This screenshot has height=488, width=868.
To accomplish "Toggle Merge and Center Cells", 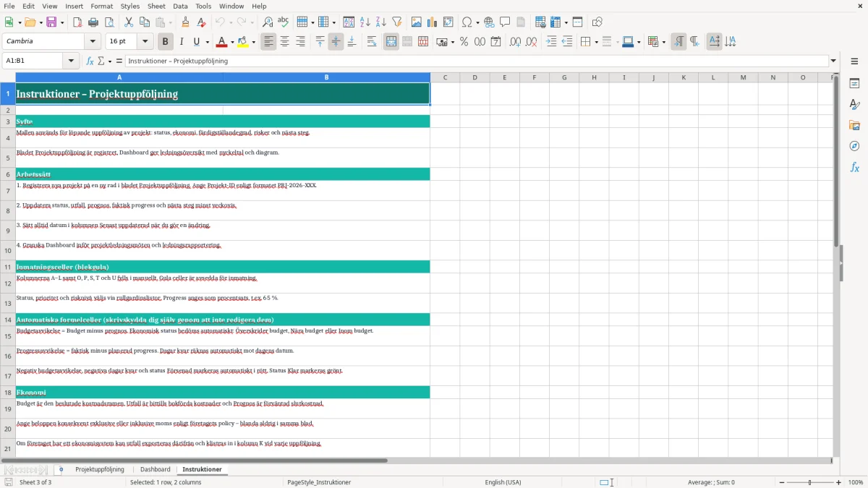I will [391, 42].
